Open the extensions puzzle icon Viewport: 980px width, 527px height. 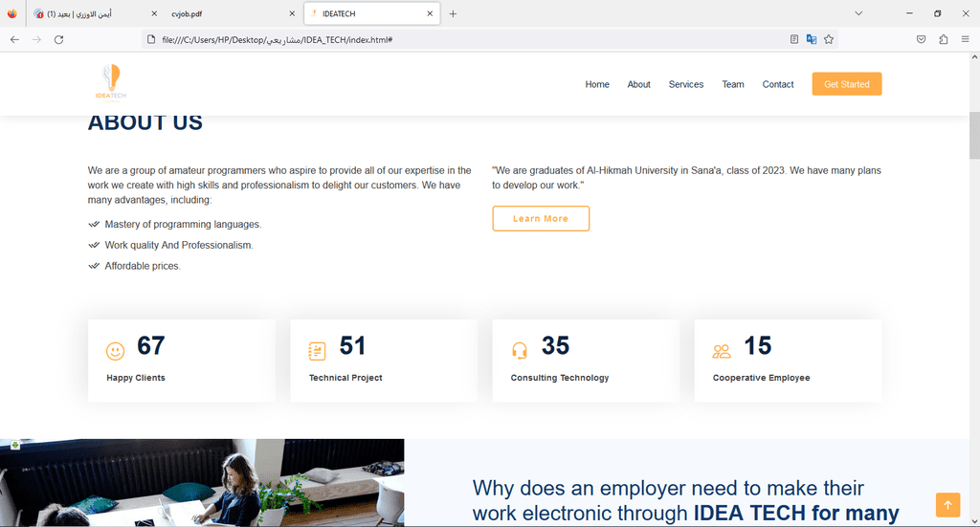[943, 39]
